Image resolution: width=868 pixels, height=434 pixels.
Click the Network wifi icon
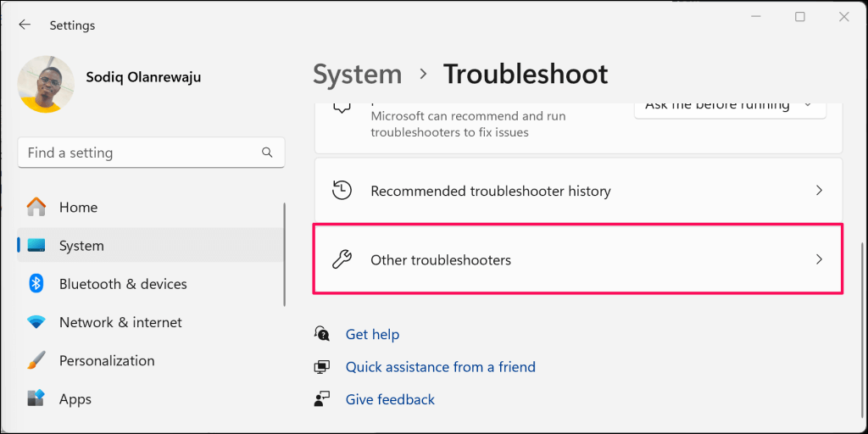36,322
